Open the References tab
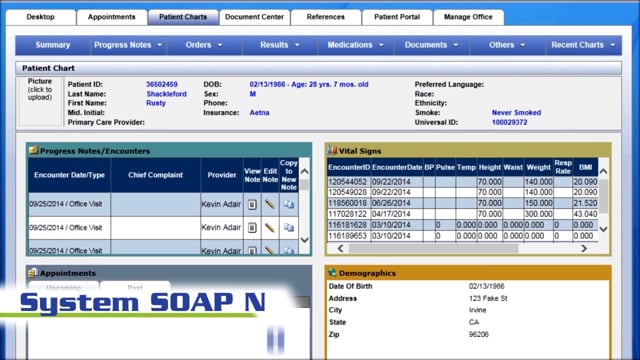 tap(326, 17)
